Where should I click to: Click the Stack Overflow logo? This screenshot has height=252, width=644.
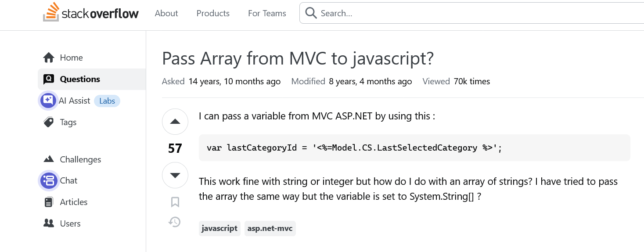91,13
